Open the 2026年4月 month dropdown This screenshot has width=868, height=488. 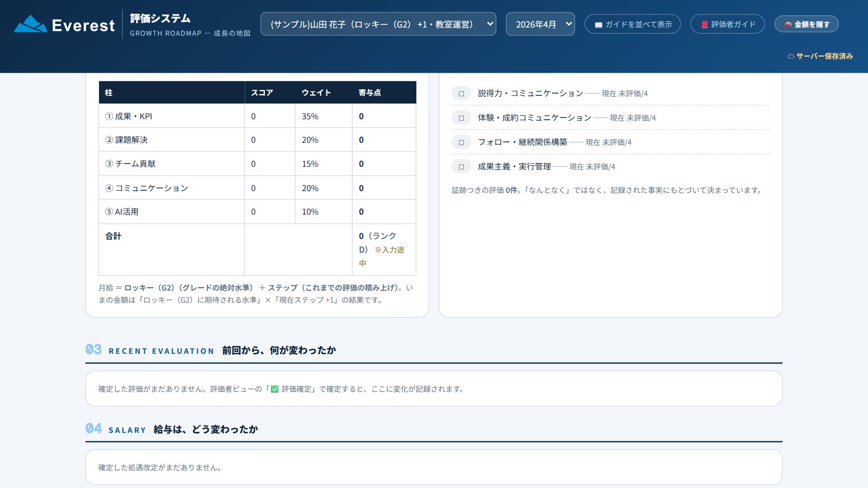540,24
